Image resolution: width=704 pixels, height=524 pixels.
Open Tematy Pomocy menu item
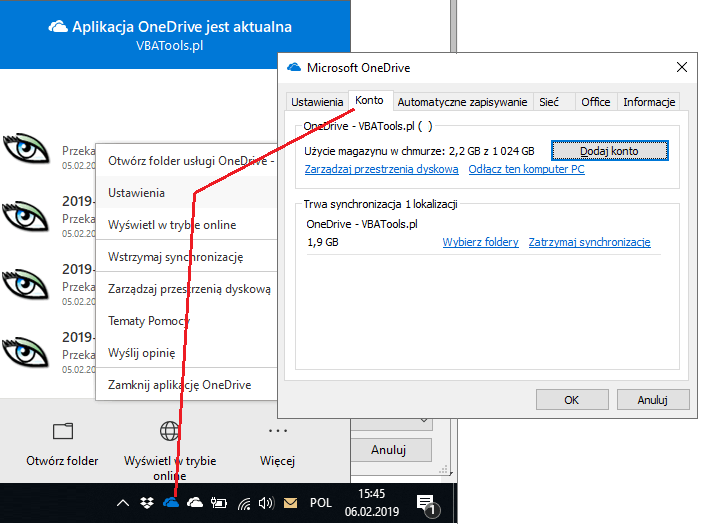click(x=187, y=321)
